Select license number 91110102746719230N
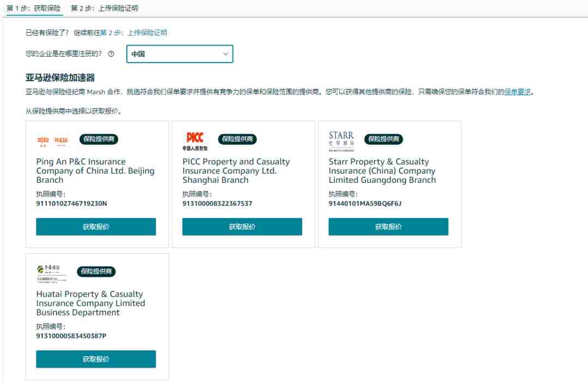 pyautogui.click(x=72, y=203)
